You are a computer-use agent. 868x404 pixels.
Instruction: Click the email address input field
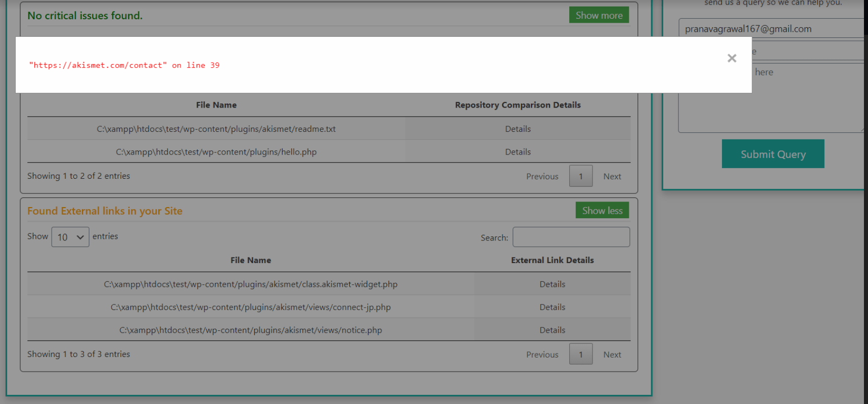coord(772,29)
